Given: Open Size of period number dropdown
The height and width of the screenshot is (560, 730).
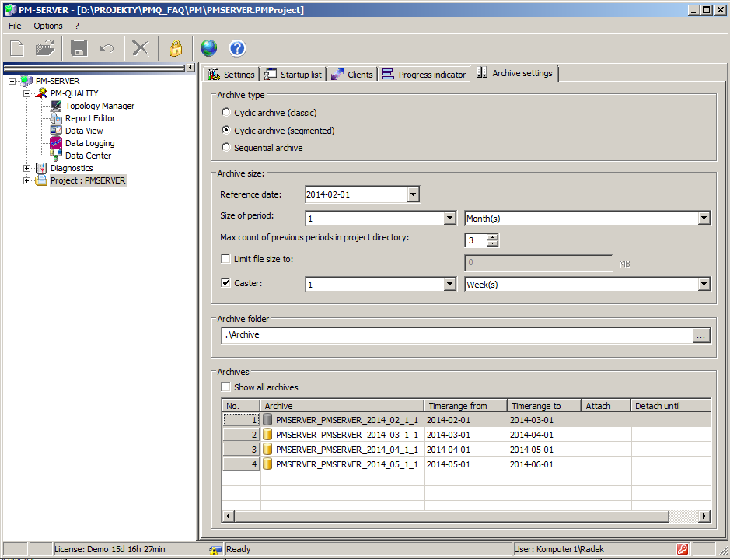Looking at the screenshot, I should [449, 218].
